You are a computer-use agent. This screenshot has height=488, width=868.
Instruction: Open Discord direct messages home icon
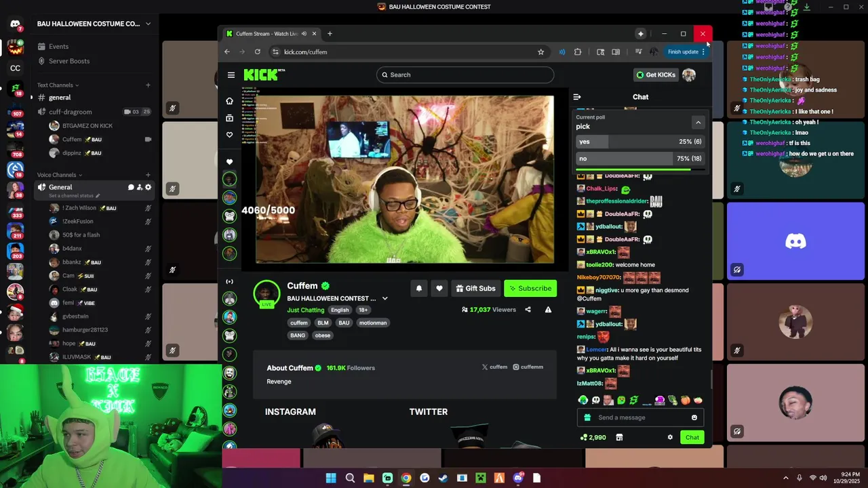click(x=15, y=24)
